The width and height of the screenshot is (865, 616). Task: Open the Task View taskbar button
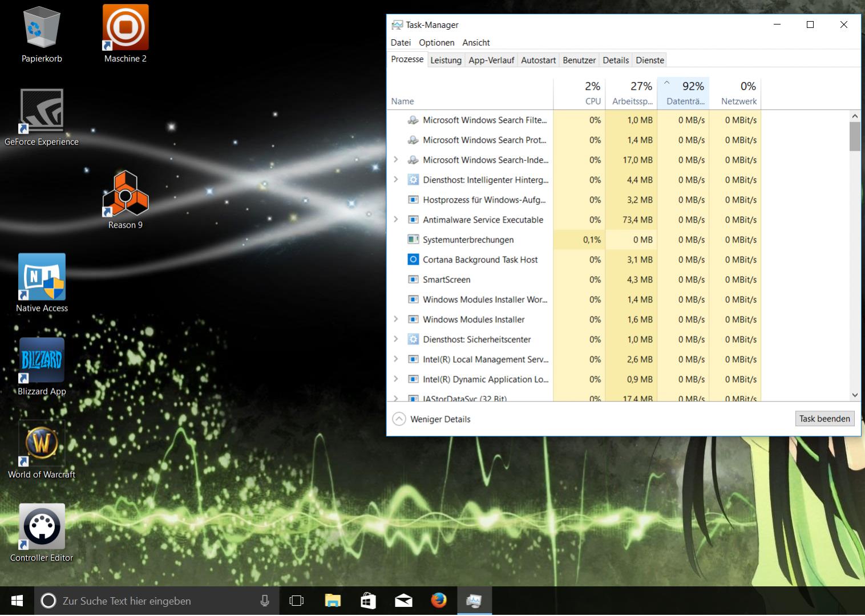297,601
